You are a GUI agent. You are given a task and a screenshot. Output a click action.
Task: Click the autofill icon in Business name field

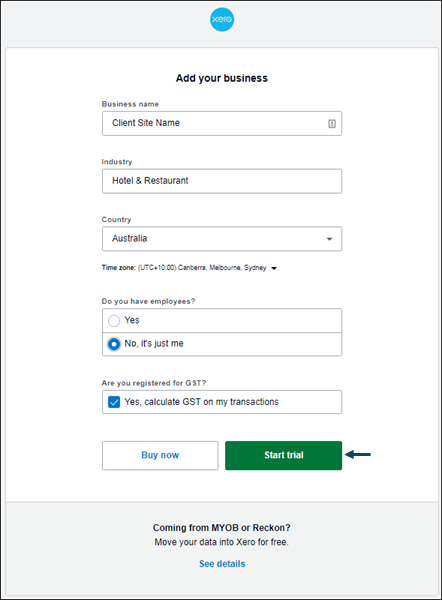[332, 124]
